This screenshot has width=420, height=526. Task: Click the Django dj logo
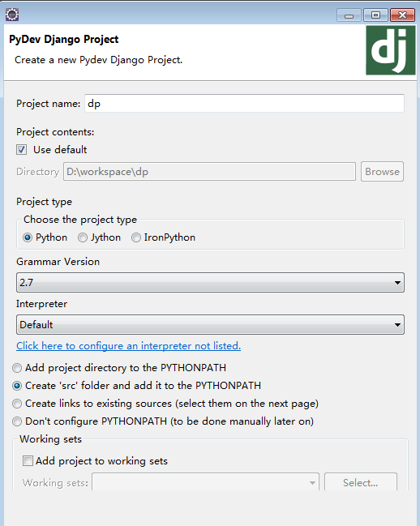[391, 50]
